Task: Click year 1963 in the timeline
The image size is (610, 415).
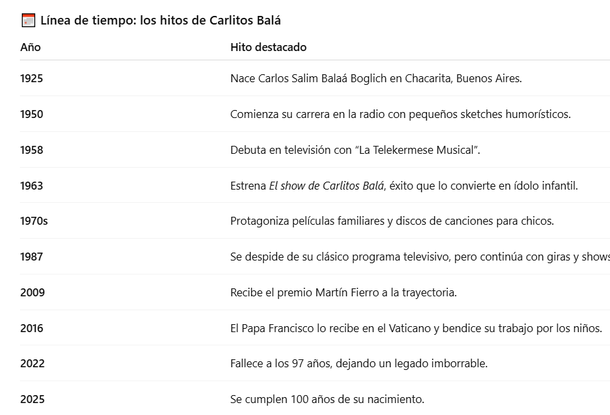Action: [31, 185]
